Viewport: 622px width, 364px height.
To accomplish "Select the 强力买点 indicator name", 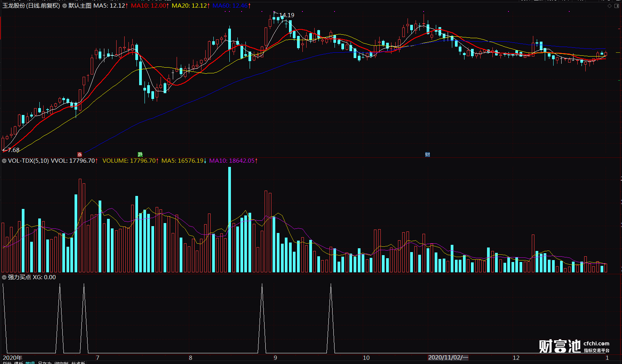I will tap(19, 277).
